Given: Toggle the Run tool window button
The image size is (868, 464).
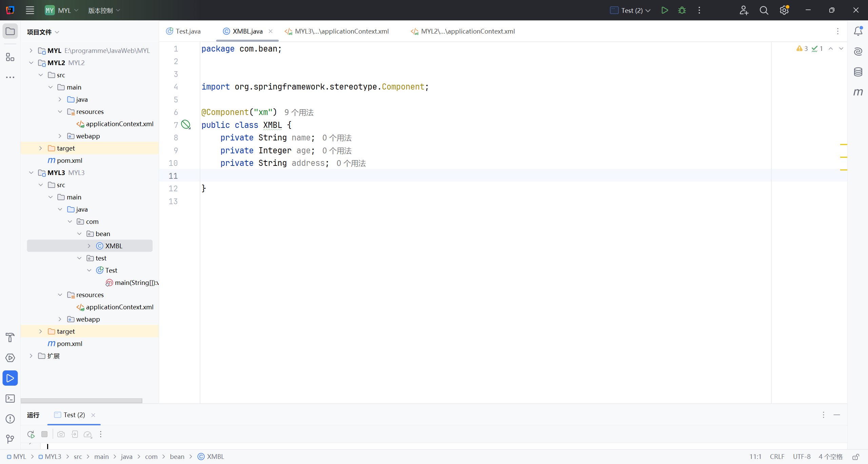Looking at the screenshot, I should 10,378.
